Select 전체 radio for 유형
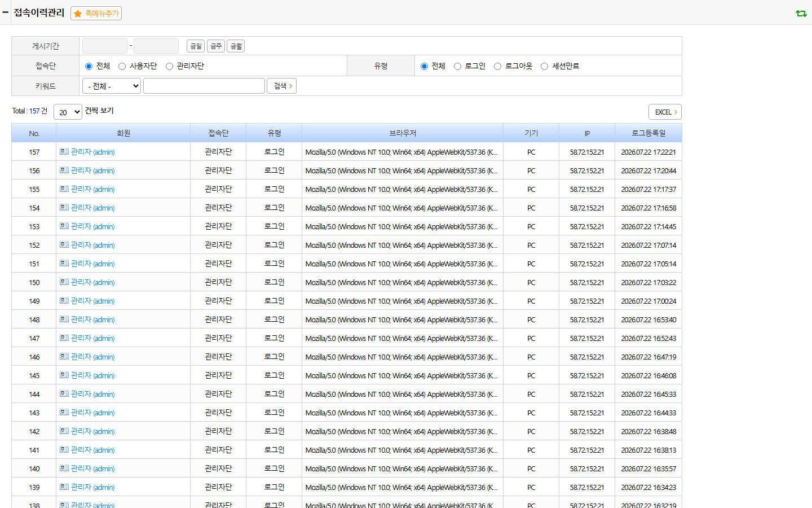The width and height of the screenshot is (812, 508). (424, 66)
